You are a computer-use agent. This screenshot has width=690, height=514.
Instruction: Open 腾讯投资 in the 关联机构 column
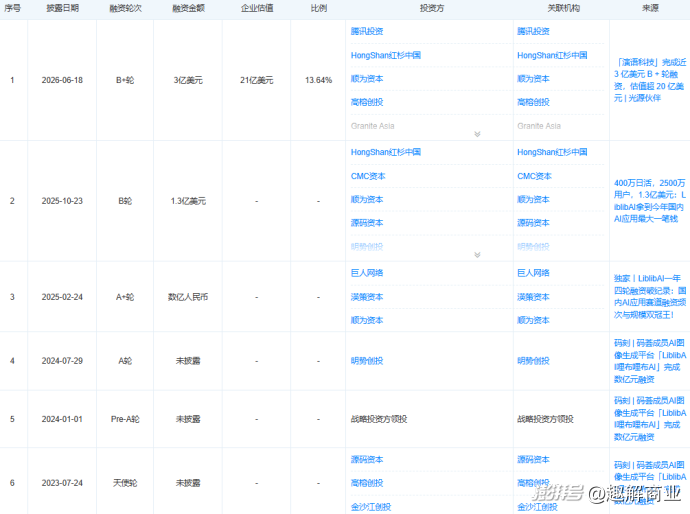[533, 31]
